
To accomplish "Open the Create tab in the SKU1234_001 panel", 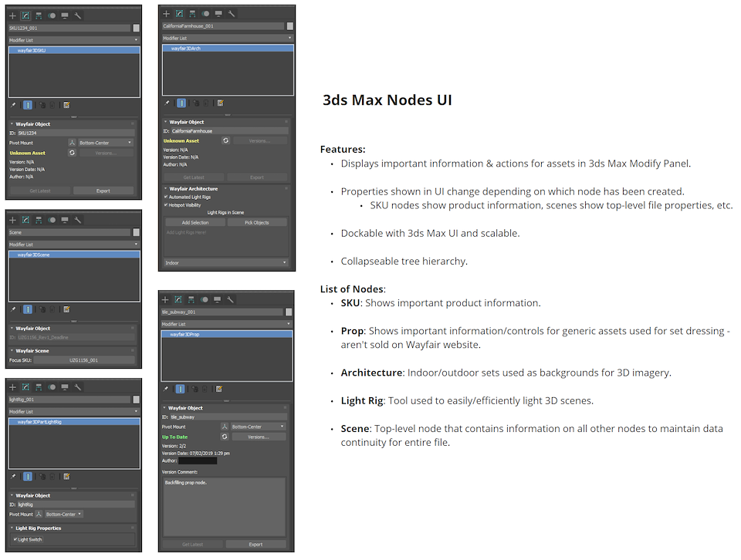I will pyautogui.click(x=12, y=15).
